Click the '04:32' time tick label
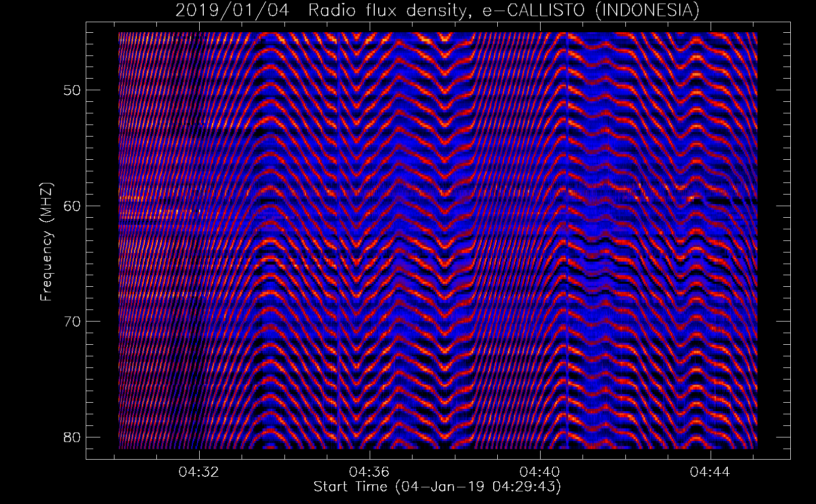816x504 pixels. [200, 472]
